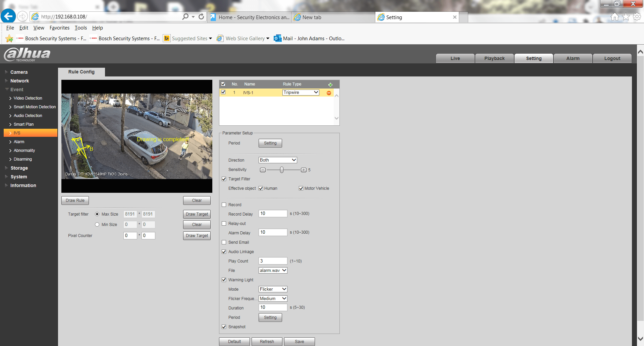Click the Sensitivity slider handle
This screenshot has width=644, height=346.
(282, 170)
